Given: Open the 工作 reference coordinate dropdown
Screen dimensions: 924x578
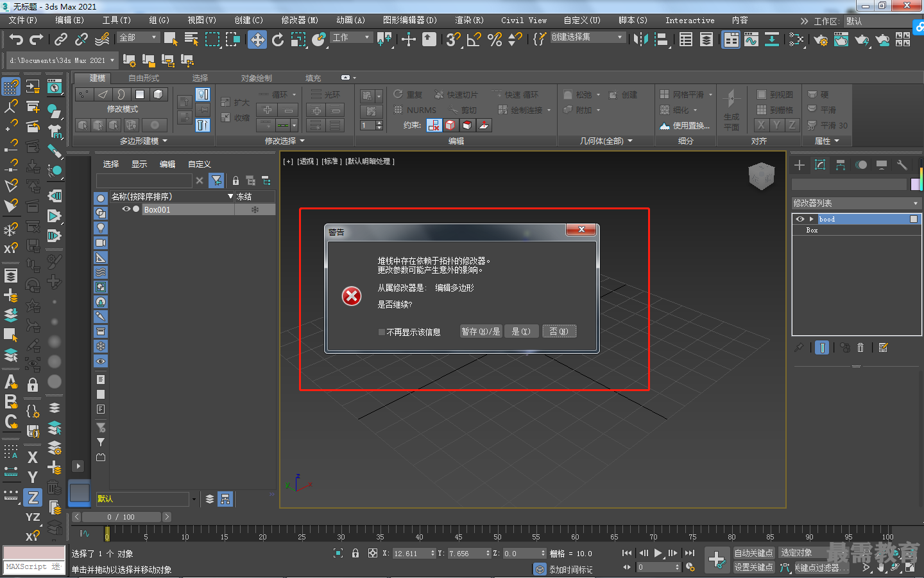Looking at the screenshot, I should pos(352,38).
